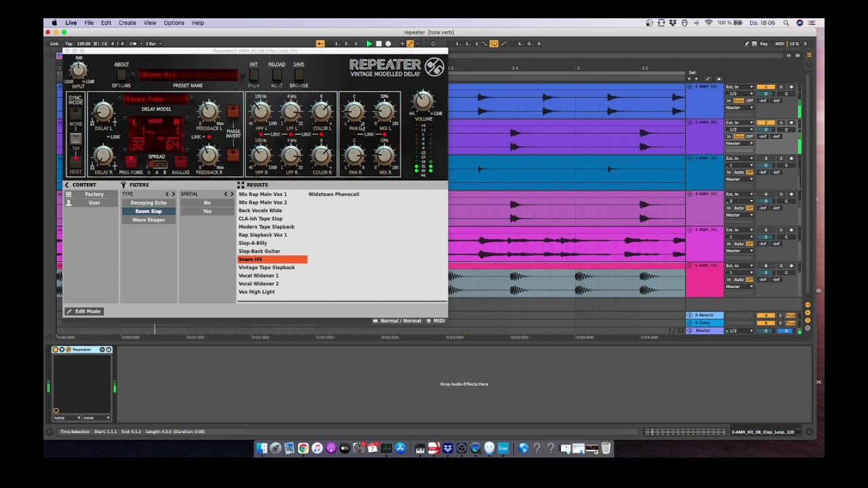Click the ABOUT/OPTIONS button
The width and height of the screenshot is (868, 488).
121,75
